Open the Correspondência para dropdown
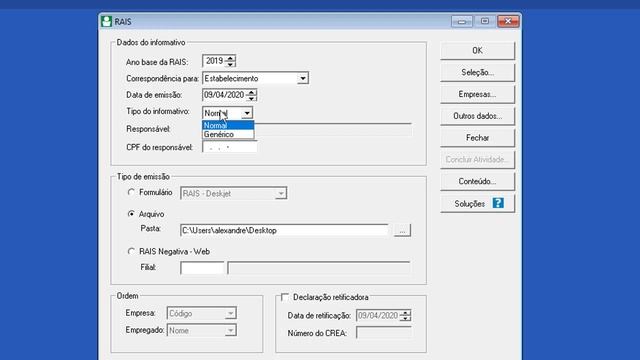The image size is (640, 360). 302,78
